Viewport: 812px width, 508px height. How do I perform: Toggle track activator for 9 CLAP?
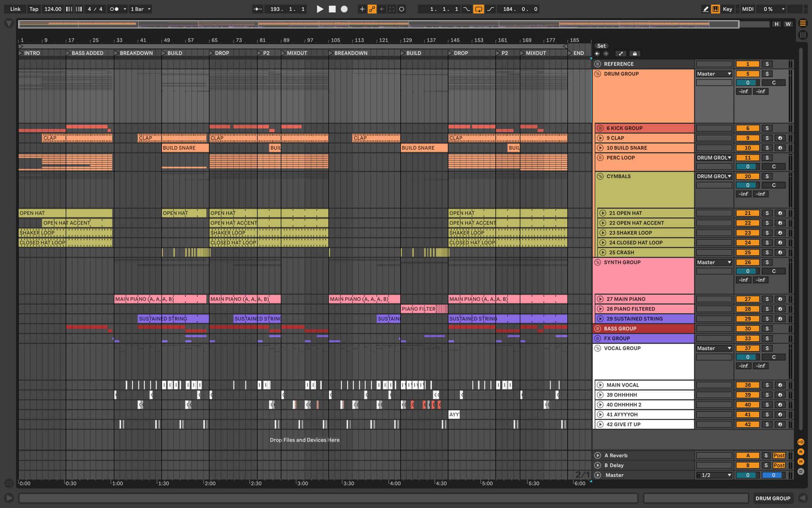point(747,138)
